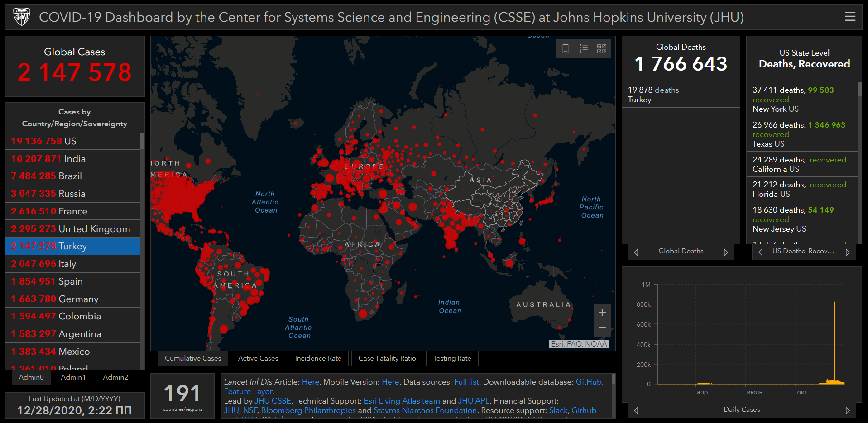The image size is (868, 423).
Task: Open the Case-Fatality Ratio tab
Action: [x=387, y=358]
